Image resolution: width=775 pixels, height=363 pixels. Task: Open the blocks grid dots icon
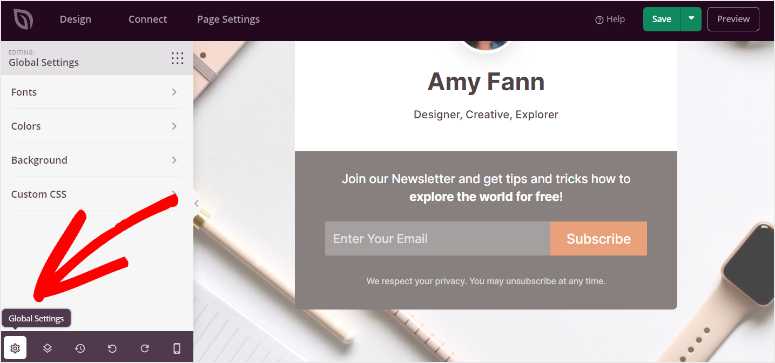[x=177, y=58]
